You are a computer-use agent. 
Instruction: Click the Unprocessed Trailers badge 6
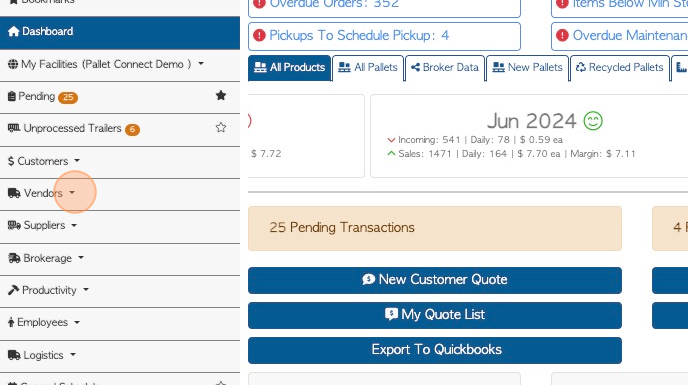132,130
